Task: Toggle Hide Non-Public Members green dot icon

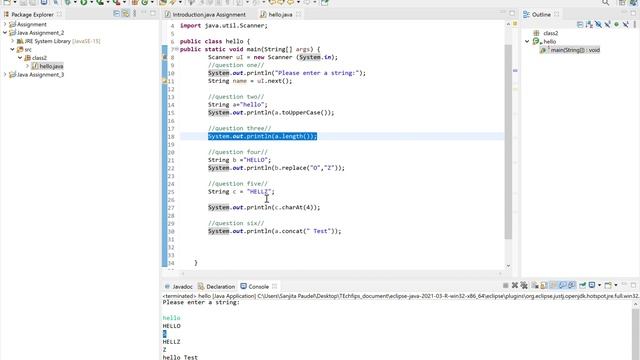Action: [617, 24]
